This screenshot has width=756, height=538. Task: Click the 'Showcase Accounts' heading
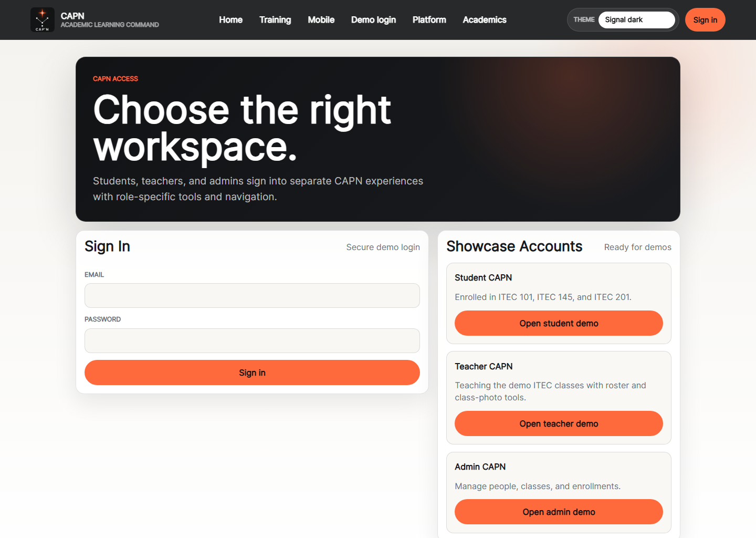(x=514, y=246)
